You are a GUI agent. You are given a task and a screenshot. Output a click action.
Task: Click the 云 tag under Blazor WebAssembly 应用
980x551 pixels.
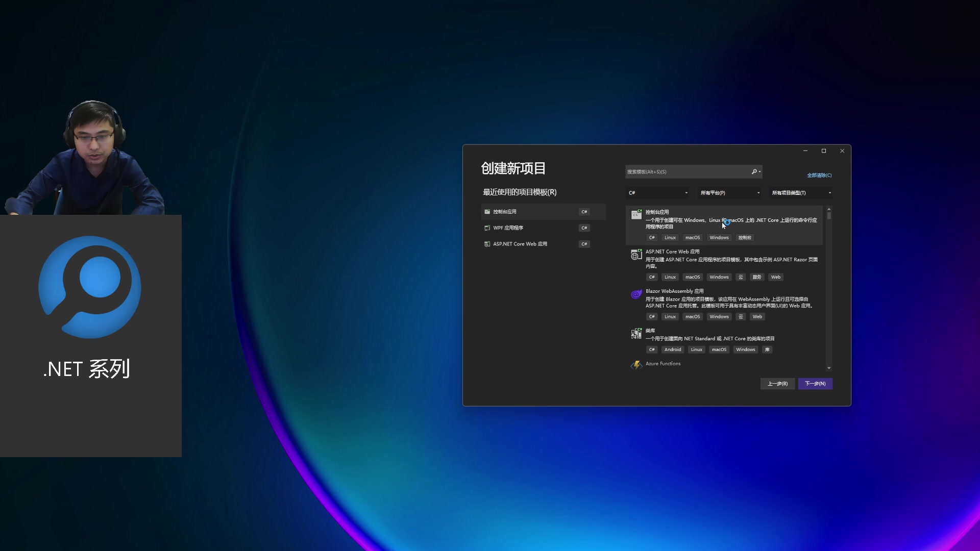coord(741,317)
